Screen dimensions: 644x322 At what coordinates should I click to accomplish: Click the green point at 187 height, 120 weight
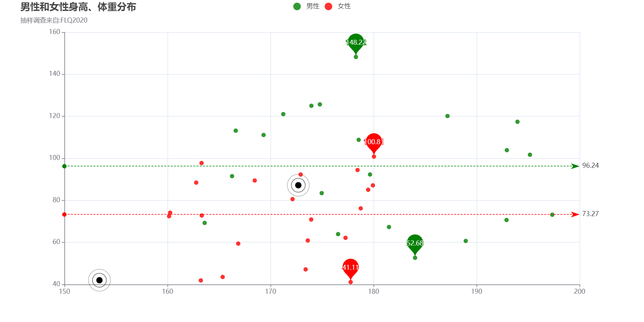click(447, 116)
